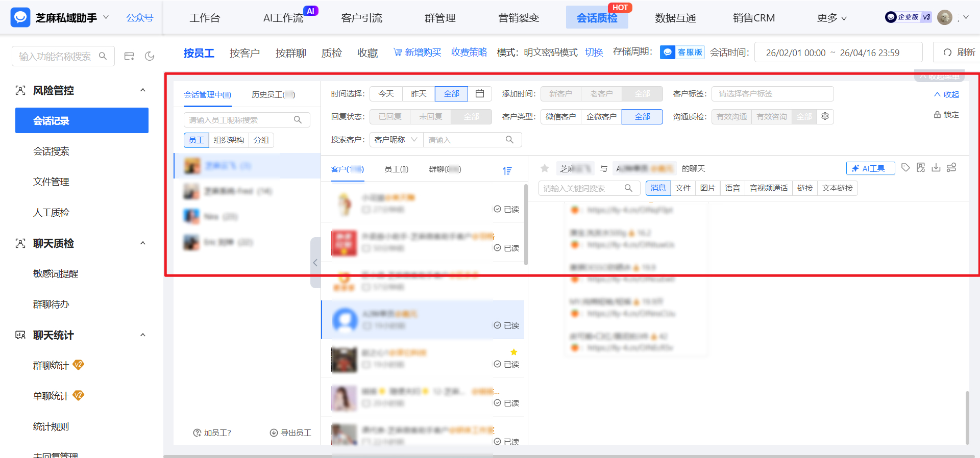Select the 会话质检 top tab
980x458 pixels.
point(597,18)
